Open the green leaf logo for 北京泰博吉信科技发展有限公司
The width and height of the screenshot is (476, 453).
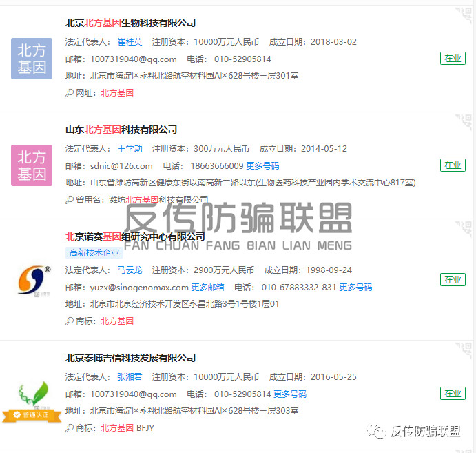point(33,394)
